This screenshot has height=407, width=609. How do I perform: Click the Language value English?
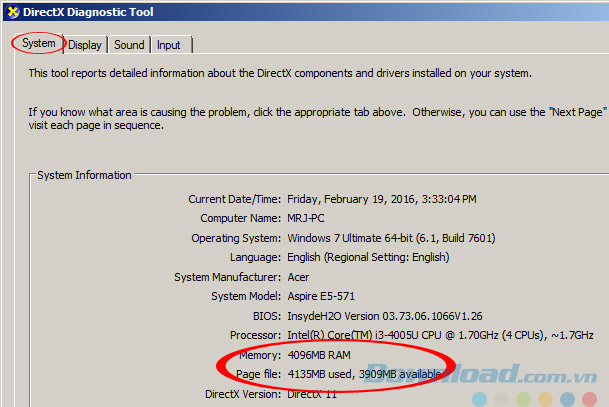coord(368,257)
